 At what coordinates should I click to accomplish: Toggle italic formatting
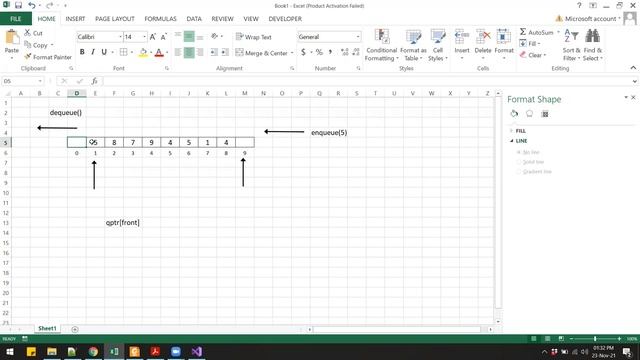93,52
